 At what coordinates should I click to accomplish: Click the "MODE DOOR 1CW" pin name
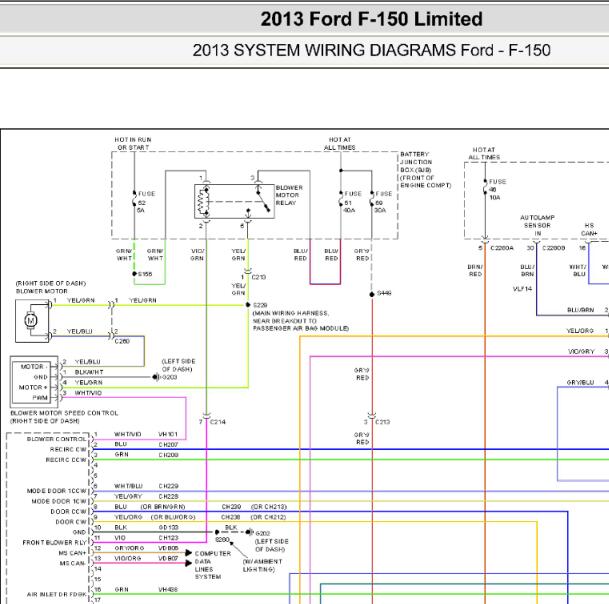click(59, 501)
